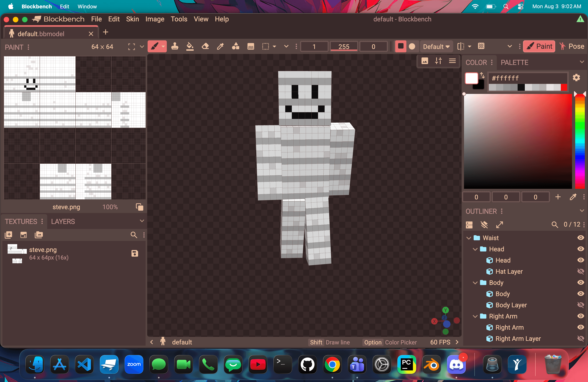Screen dimensions: 588x382
Task: Click the texture group images icon
Action: click(39, 235)
